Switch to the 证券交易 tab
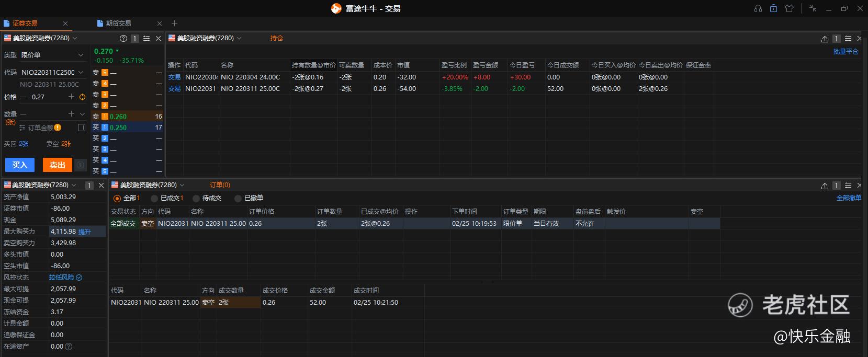 point(25,24)
